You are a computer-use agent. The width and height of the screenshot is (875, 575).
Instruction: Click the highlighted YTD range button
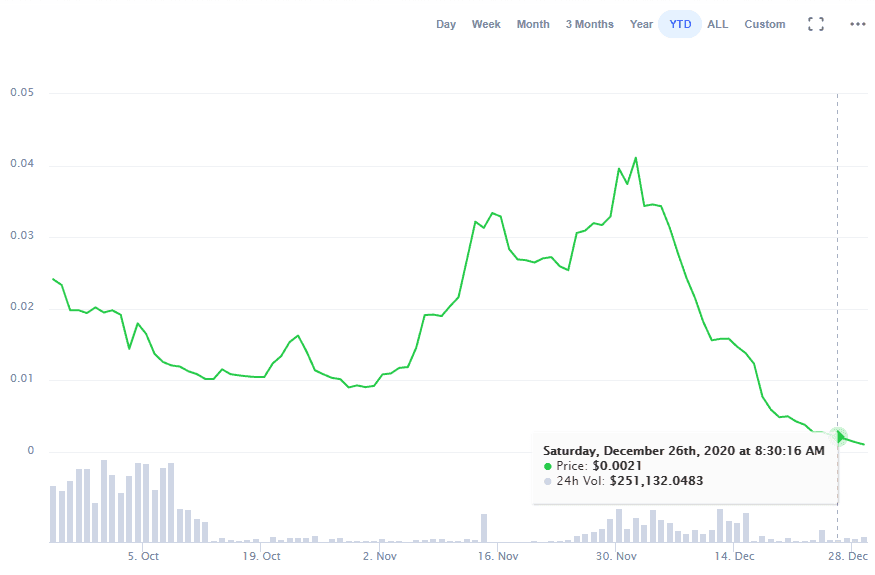click(x=680, y=24)
